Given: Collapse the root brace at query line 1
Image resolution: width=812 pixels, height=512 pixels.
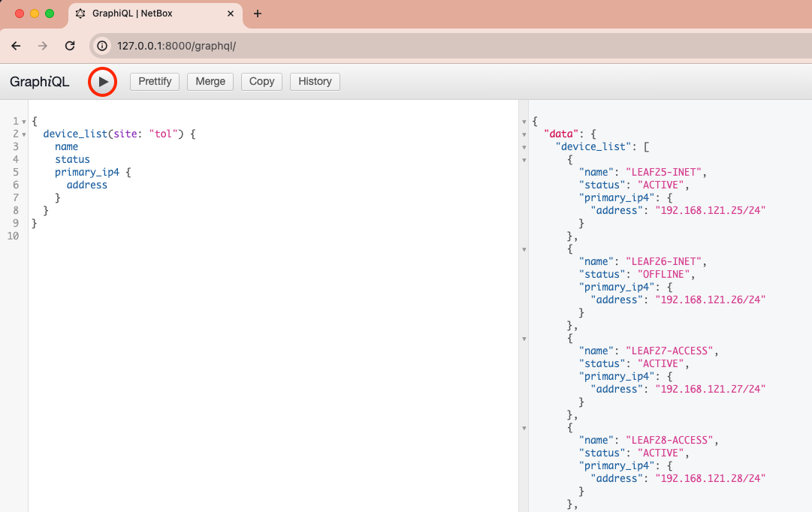Looking at the screenshot, I should pos(24,122).
